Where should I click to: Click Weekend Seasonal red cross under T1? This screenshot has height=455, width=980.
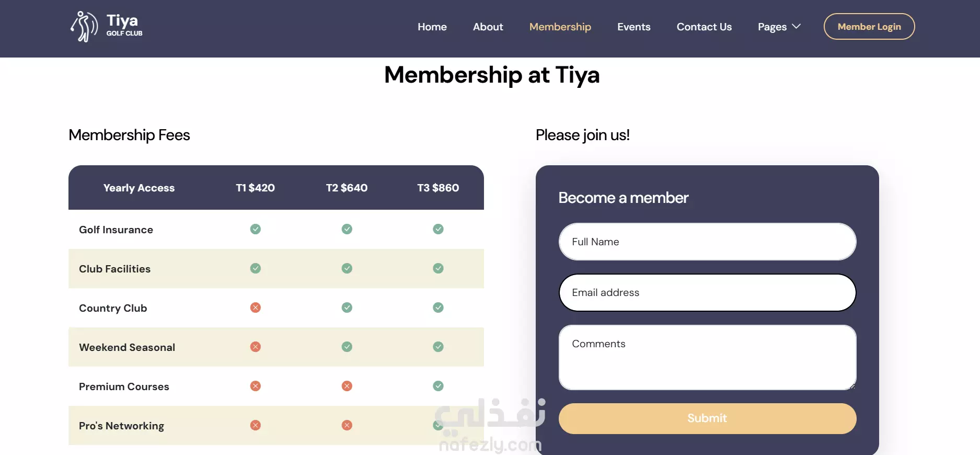click(x=255, y=347)
